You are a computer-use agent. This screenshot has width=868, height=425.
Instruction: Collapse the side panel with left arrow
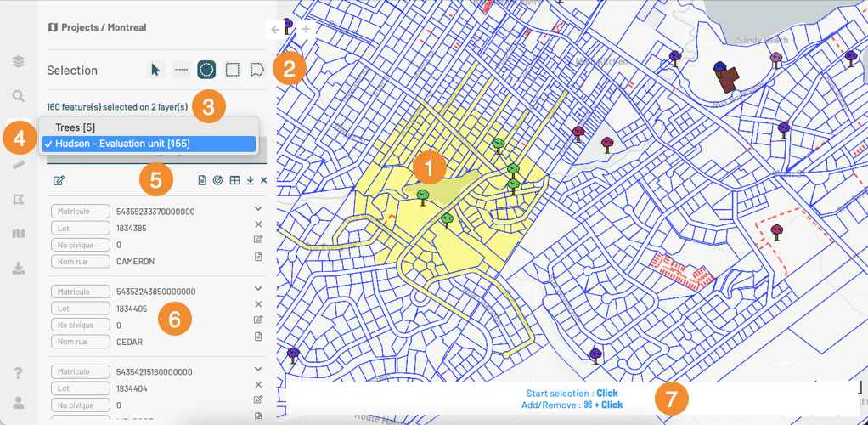(x=275, y=29)
